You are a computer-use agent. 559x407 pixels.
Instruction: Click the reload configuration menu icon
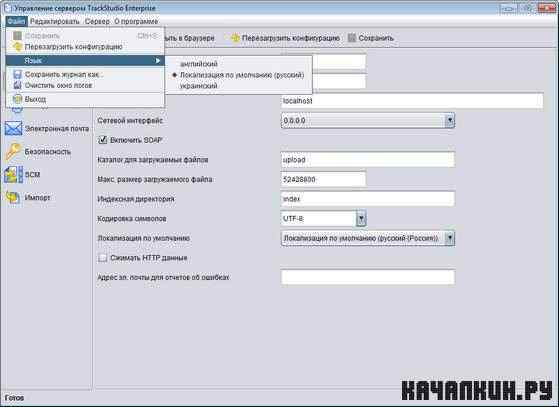[x=17, y=46]
